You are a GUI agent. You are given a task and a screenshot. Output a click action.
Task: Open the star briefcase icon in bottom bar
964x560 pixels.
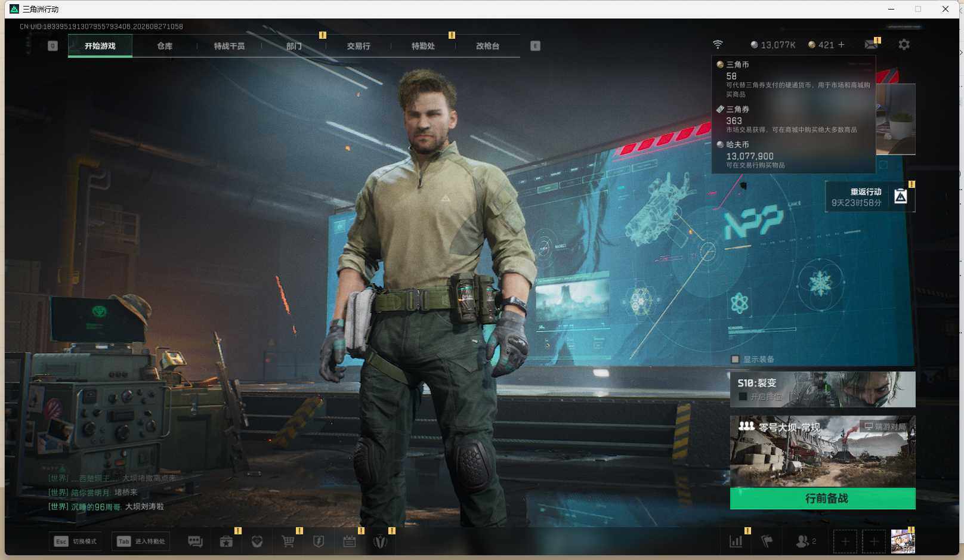coord(226,542)
